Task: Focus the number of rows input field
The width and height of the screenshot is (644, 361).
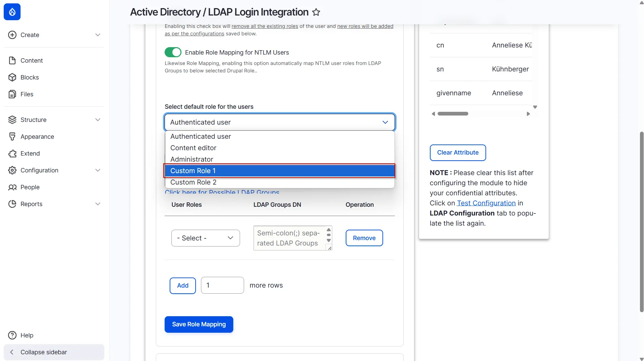Action: coord(223,285)
